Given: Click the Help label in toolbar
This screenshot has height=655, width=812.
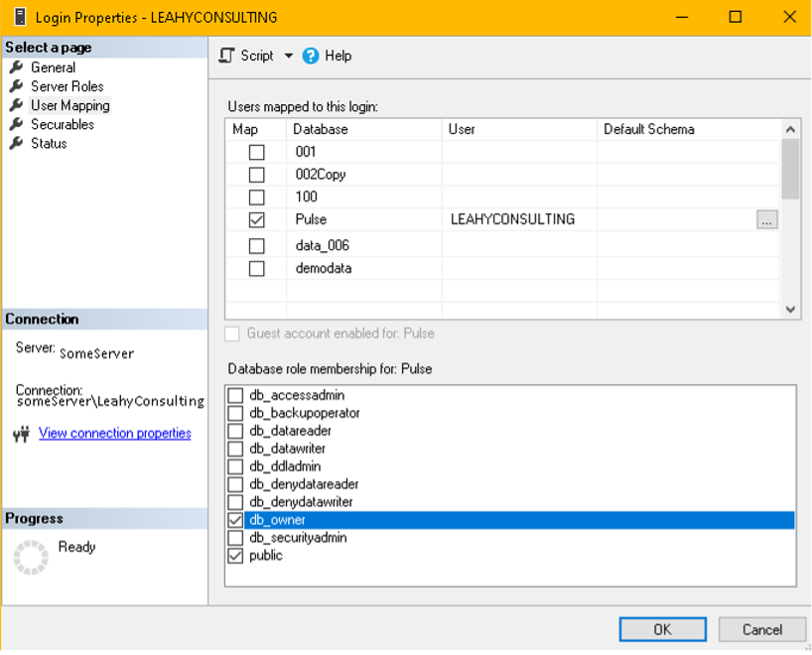Looking at the screenshot, I should (x=338, y=56).
